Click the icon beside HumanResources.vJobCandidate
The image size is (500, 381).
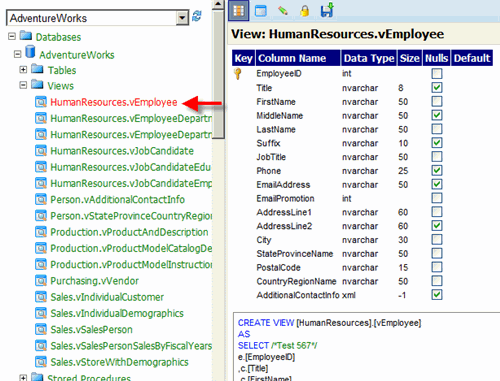41,151
